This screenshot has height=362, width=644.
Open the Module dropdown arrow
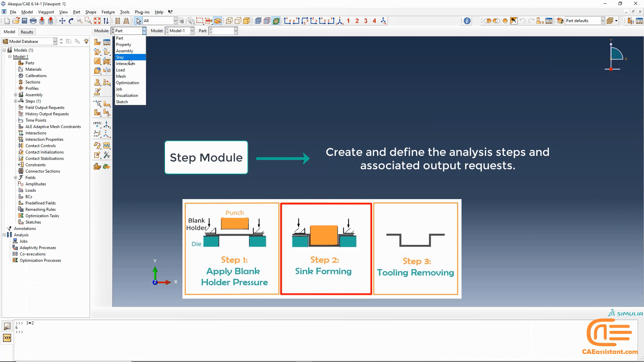pyautogui.click(x=144, y=31)
